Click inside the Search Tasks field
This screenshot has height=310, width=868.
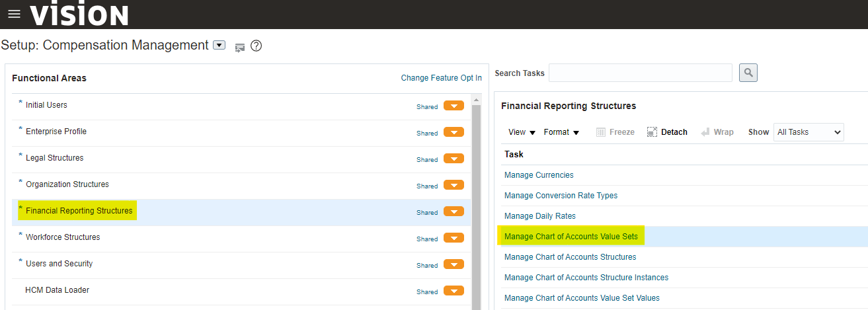(640, 73)
